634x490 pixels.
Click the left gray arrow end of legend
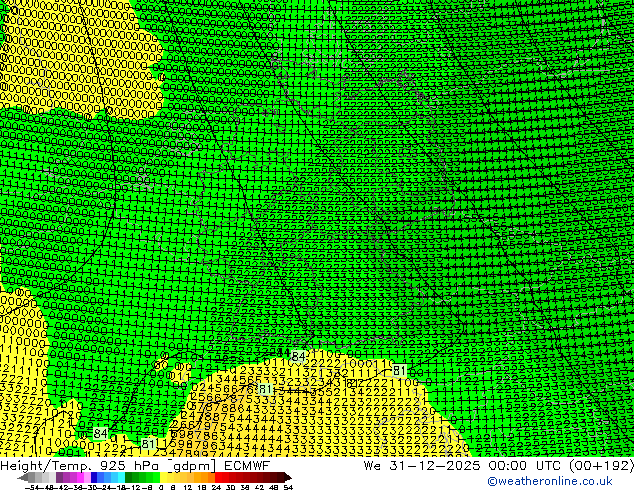(x=22, y=478)
